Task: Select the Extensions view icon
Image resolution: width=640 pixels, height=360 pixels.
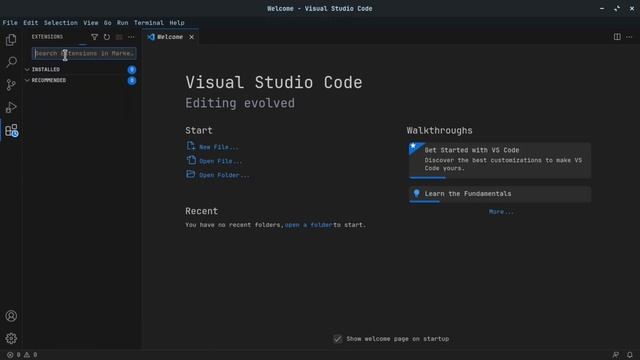Action: click(x=11, y=131)
